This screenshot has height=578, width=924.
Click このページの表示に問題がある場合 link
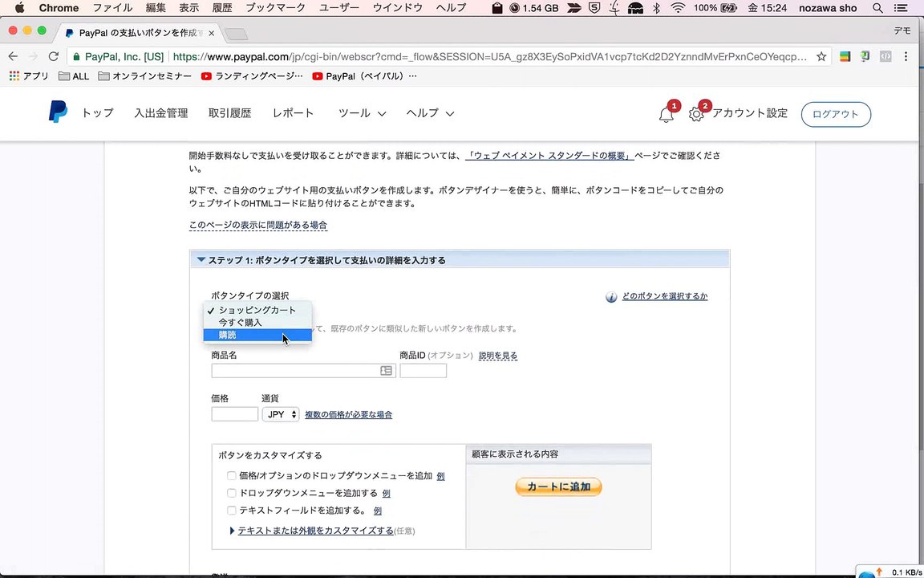(x=258, y=226)
